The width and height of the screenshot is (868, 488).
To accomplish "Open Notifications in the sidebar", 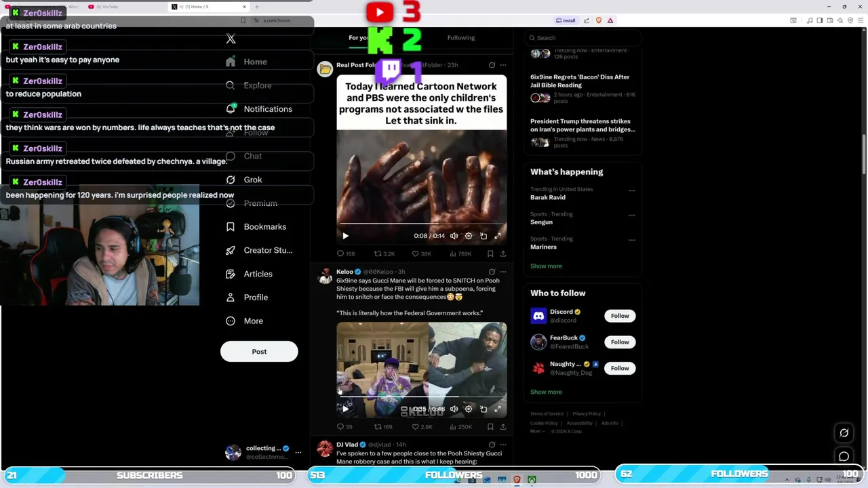I will pyautogui.click(x=259, y=109).
